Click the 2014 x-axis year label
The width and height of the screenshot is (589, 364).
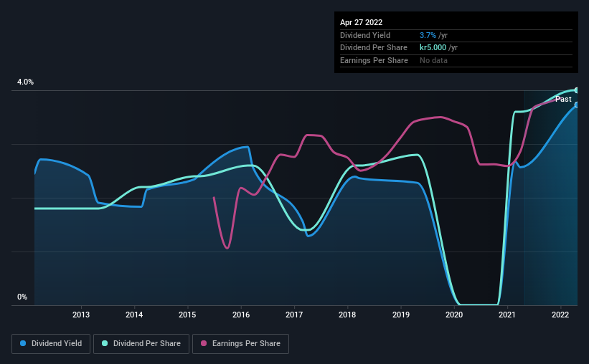coord(134,315)
